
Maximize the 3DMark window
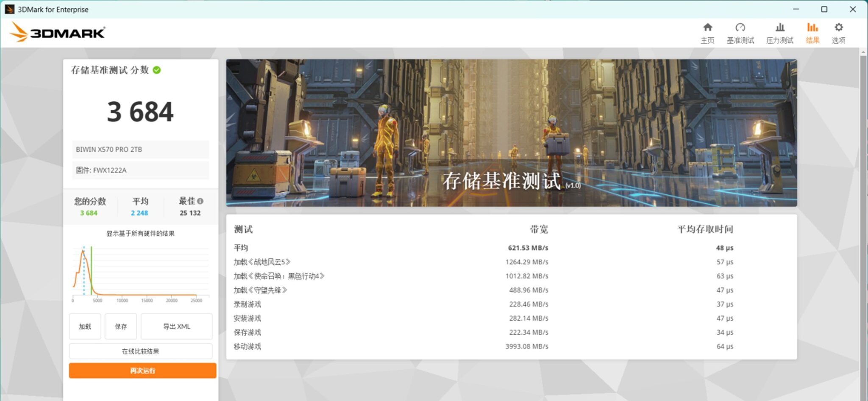point(824,9)
